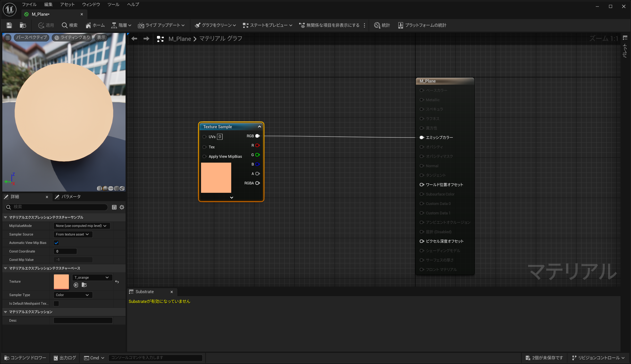Screen dimensions: 631x364
Task: Click the orange Texture thumbnail swatch in details
Action: tap(61, 281)
